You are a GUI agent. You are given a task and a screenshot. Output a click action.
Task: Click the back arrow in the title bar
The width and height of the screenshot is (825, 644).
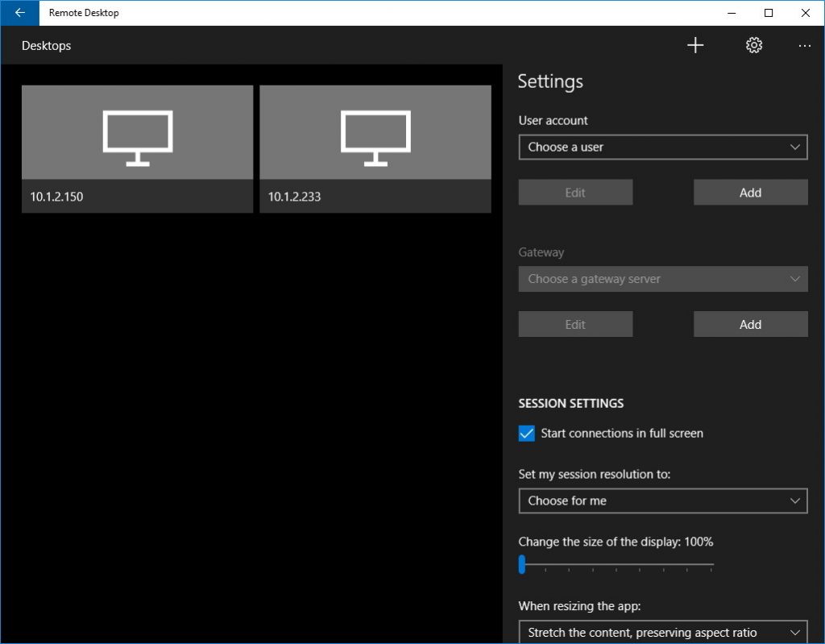(x=19, y=13)
